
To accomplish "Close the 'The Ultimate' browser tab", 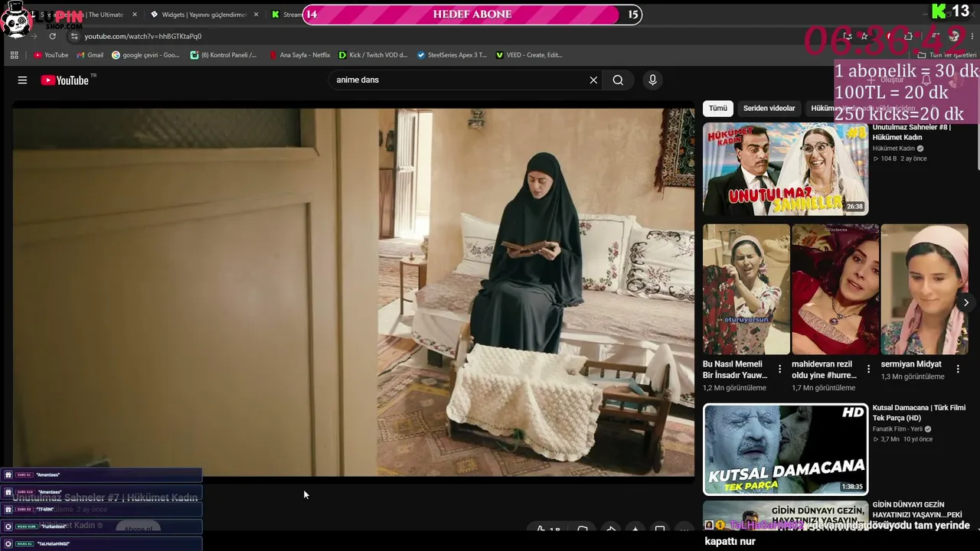I will click(135, 15).
